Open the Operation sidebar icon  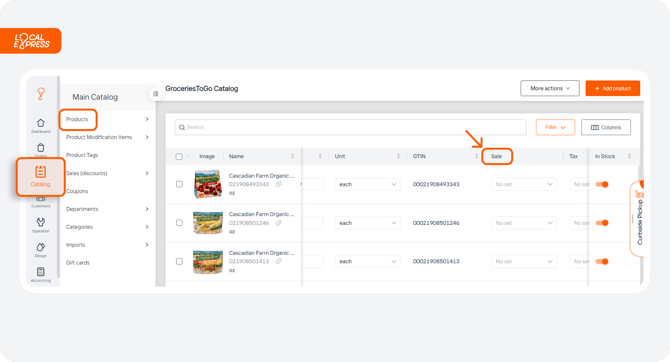coord(41,225)
